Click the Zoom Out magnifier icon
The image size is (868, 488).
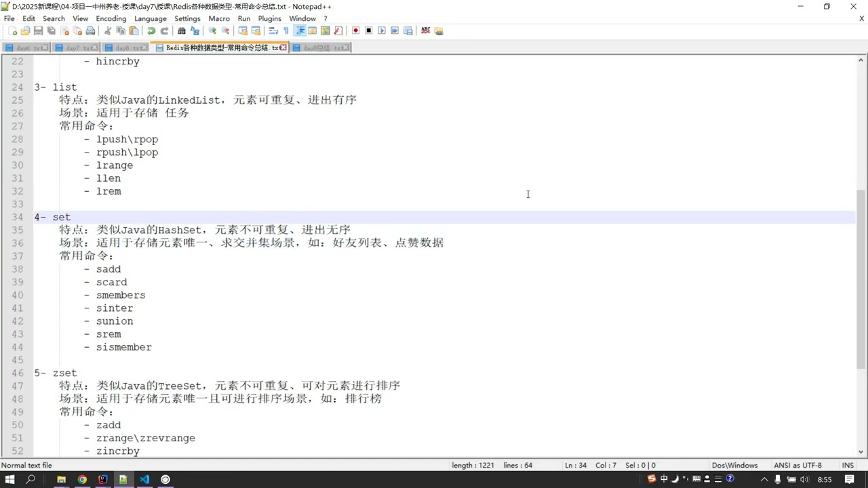(225, 30)
